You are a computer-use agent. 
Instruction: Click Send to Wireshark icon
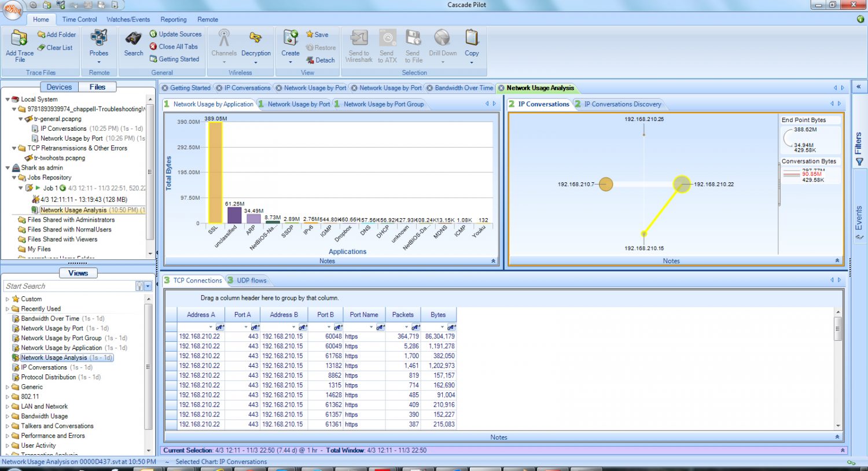pyautogui.click(x=359, y=38)
